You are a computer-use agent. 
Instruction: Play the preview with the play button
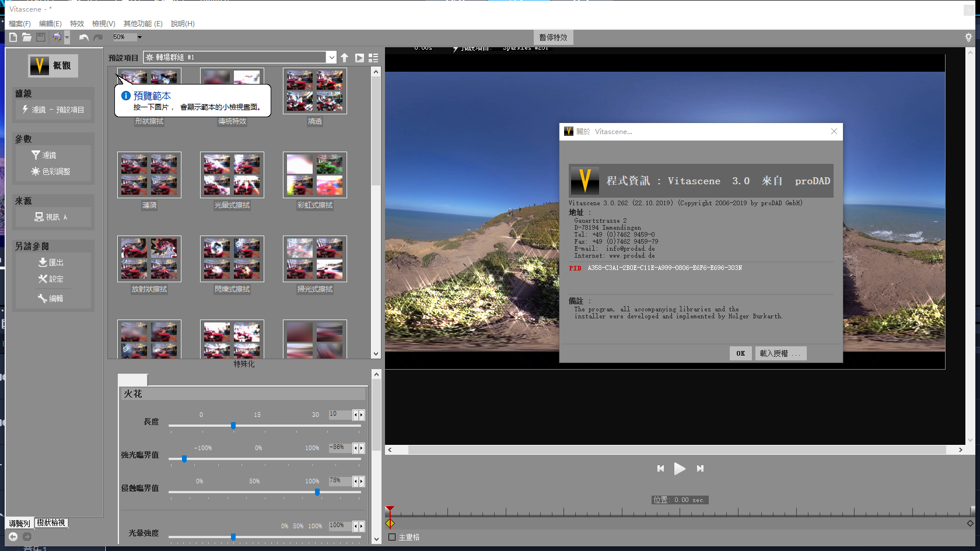(x=680, y=468)
